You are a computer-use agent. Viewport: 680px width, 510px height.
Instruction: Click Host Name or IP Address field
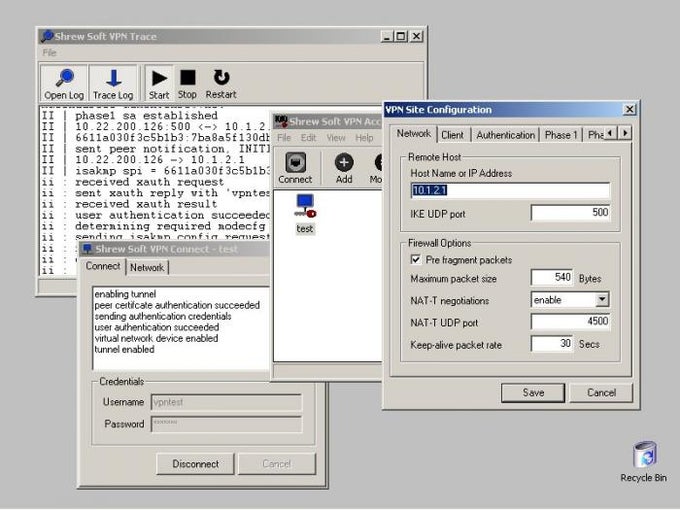(x=510, y=190)
